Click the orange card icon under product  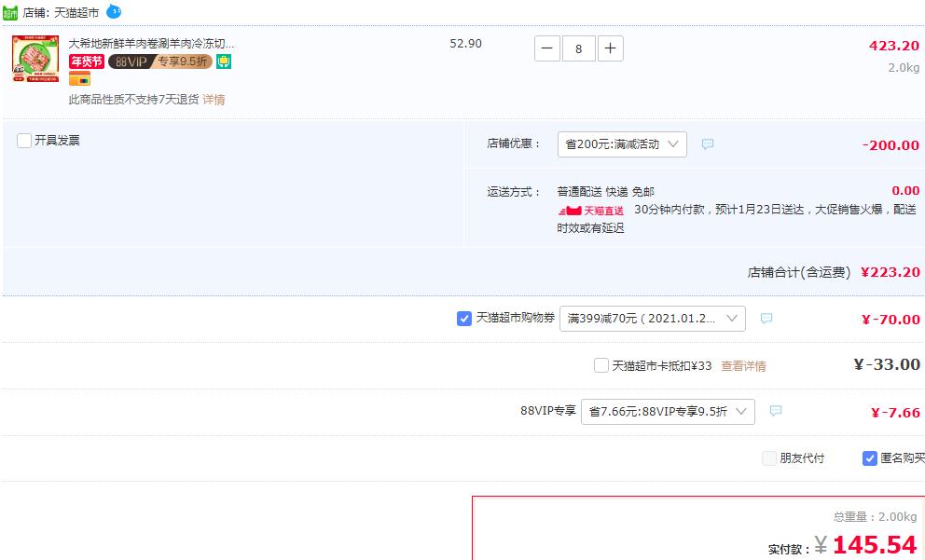tap(79, 78)
